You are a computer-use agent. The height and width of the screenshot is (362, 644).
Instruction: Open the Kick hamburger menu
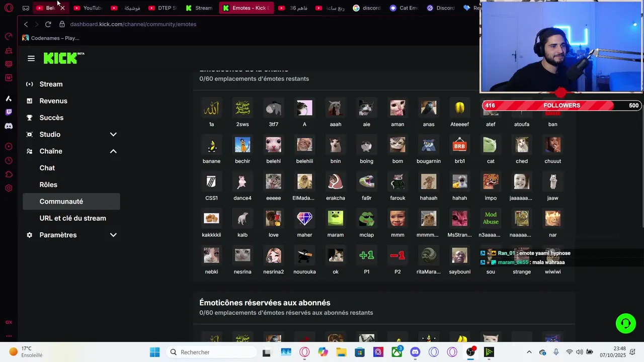(x=31, y=58)
